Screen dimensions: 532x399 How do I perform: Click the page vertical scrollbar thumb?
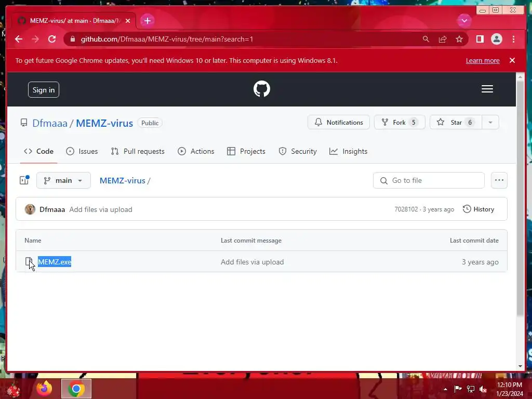520,198
